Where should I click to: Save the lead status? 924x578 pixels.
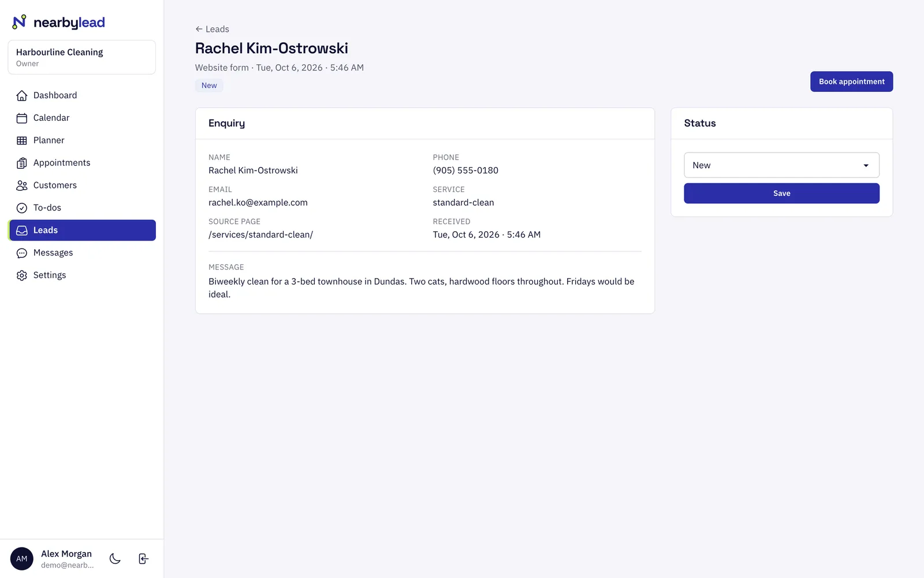click(781, 193)
